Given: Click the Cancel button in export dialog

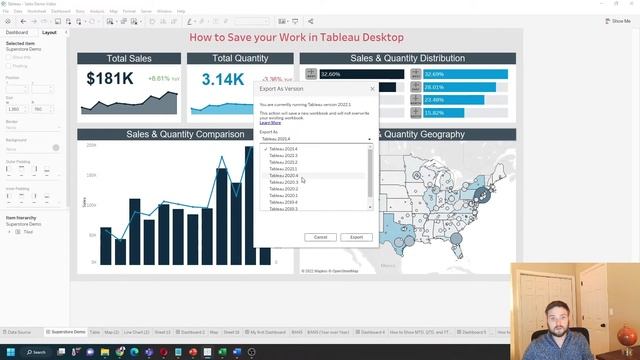Looking at the screenshot, I should [x=320, y=237].
